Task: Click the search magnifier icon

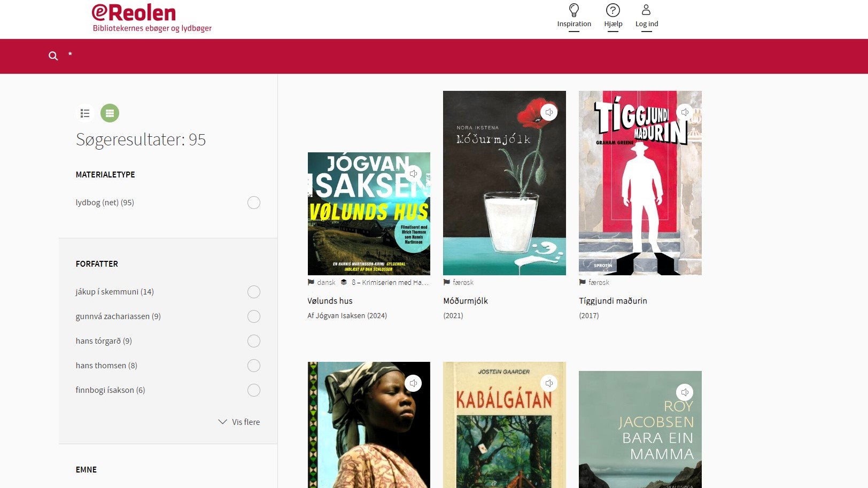Action: coord(53,56)
